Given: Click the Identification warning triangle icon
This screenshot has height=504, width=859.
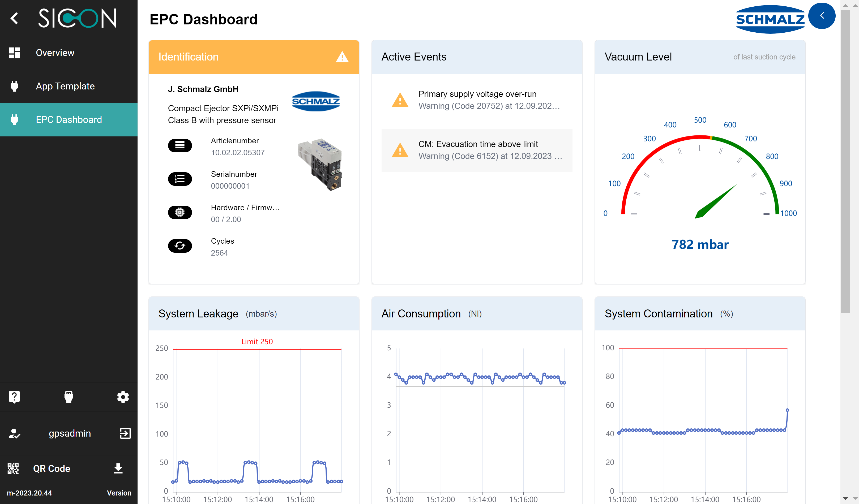Looking at the screenshot, I should [x=342, y=57].
